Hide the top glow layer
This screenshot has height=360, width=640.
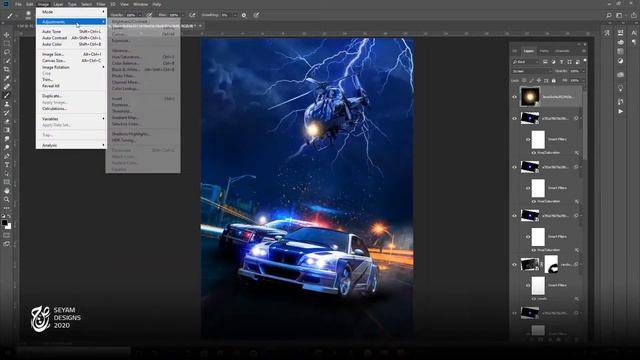(514, 97)
